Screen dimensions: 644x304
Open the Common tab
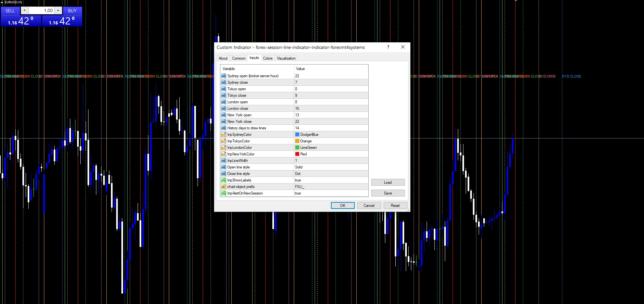tap(239, 58)
